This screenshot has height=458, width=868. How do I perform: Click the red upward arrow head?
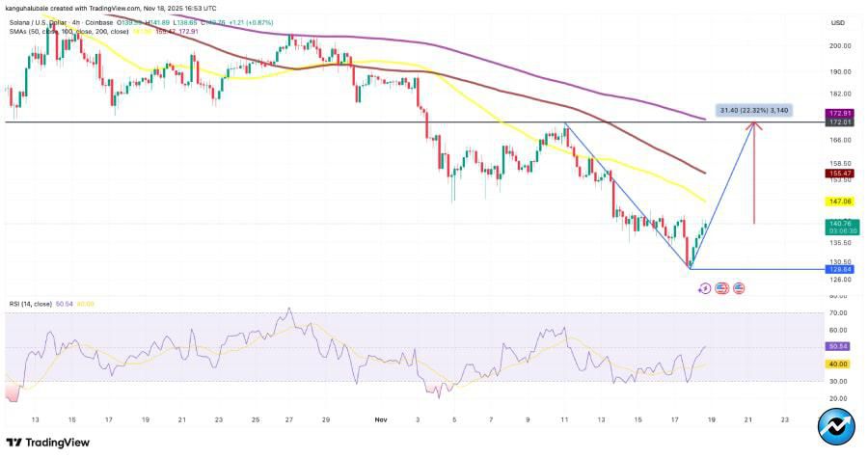click(x=755, y=125)
